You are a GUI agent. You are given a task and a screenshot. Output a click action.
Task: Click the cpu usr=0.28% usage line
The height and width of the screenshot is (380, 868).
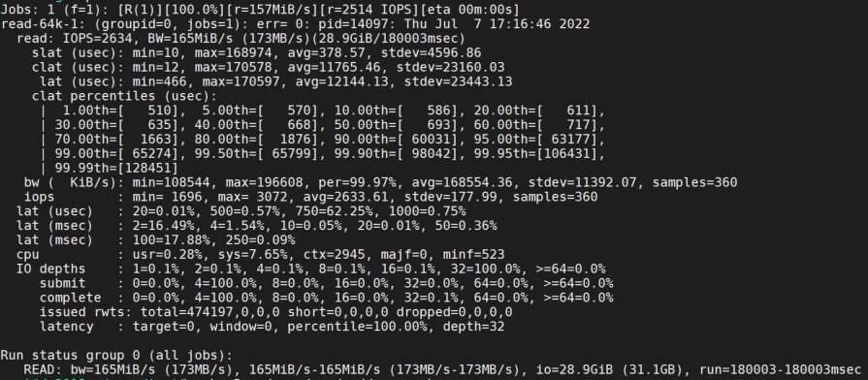click(260, 254)
